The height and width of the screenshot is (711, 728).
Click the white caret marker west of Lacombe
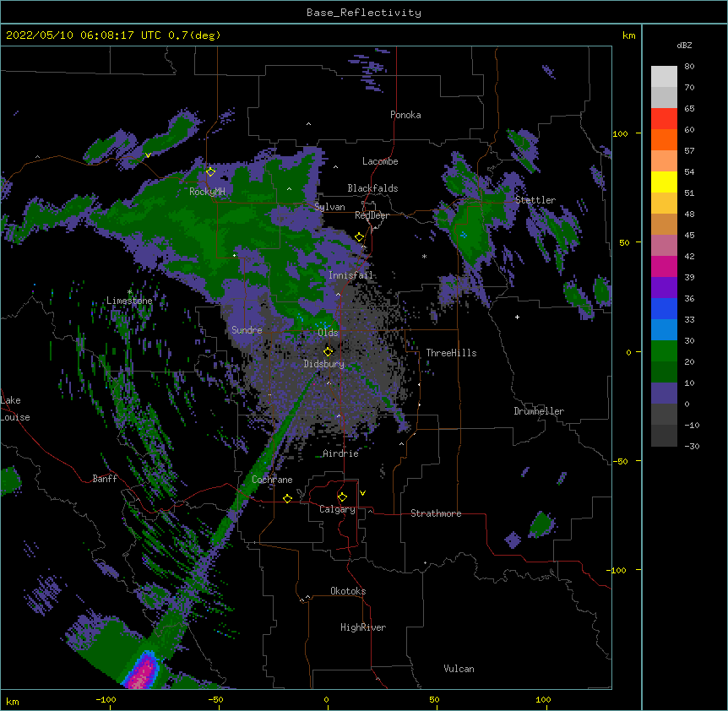(x=335, y=167)
